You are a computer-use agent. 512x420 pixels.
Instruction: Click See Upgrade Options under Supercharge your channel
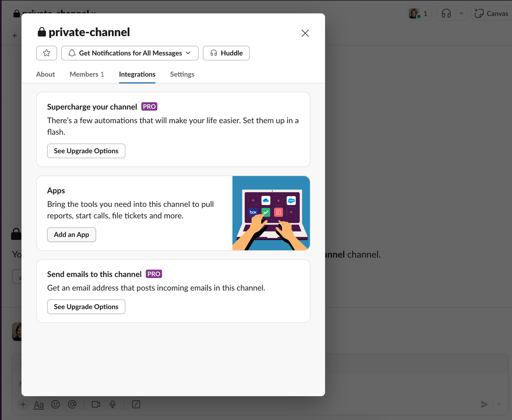pos(86,151)
